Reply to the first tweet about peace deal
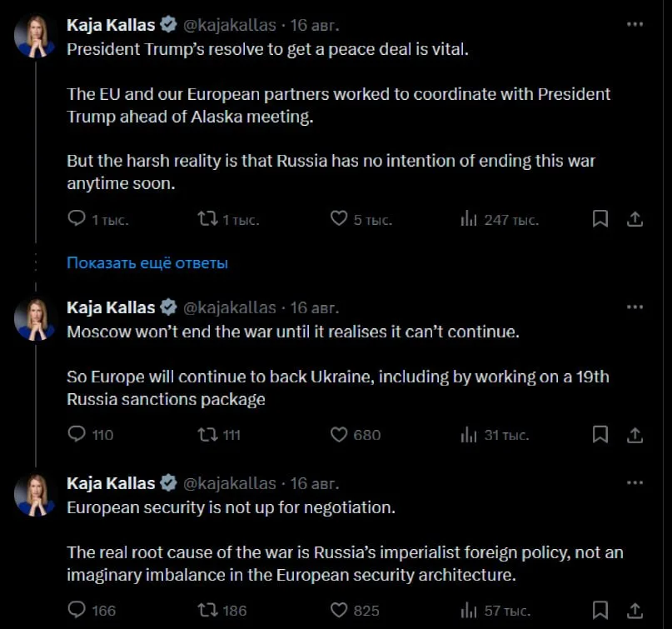 (x=77, y=219)
